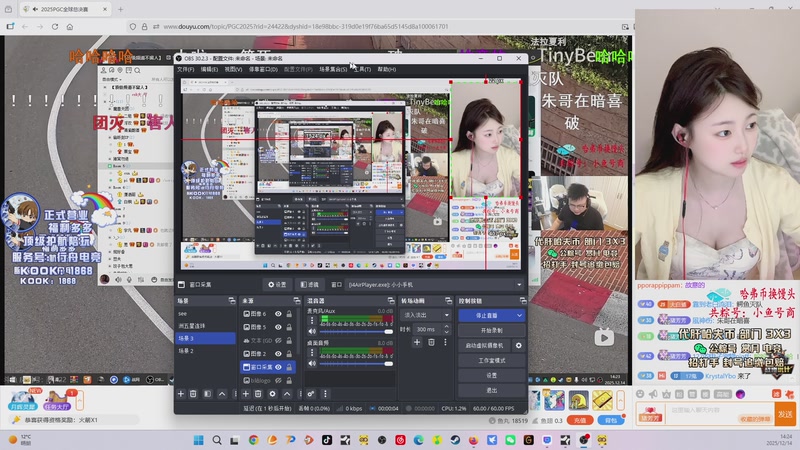Adjust transition duration 300 ms stepper
The height and width of the screenshot is (450, 800).
click(x=446, y=329)
